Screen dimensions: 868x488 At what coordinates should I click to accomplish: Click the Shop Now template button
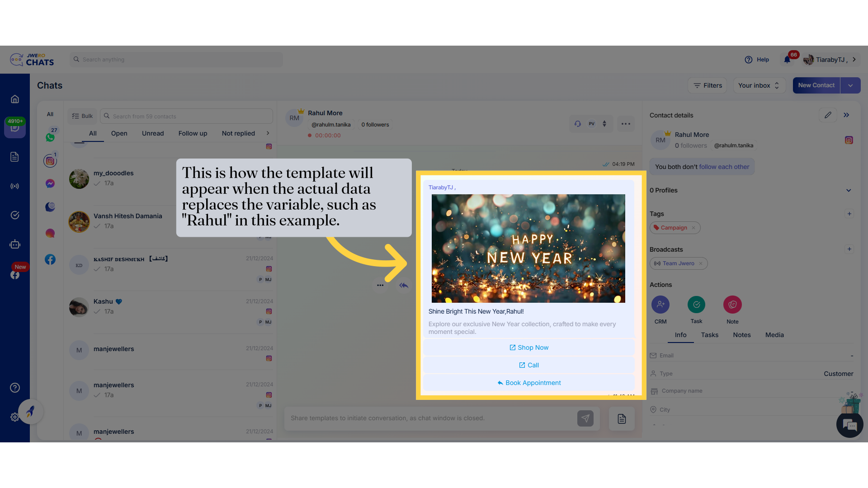(x=528, y=347)
